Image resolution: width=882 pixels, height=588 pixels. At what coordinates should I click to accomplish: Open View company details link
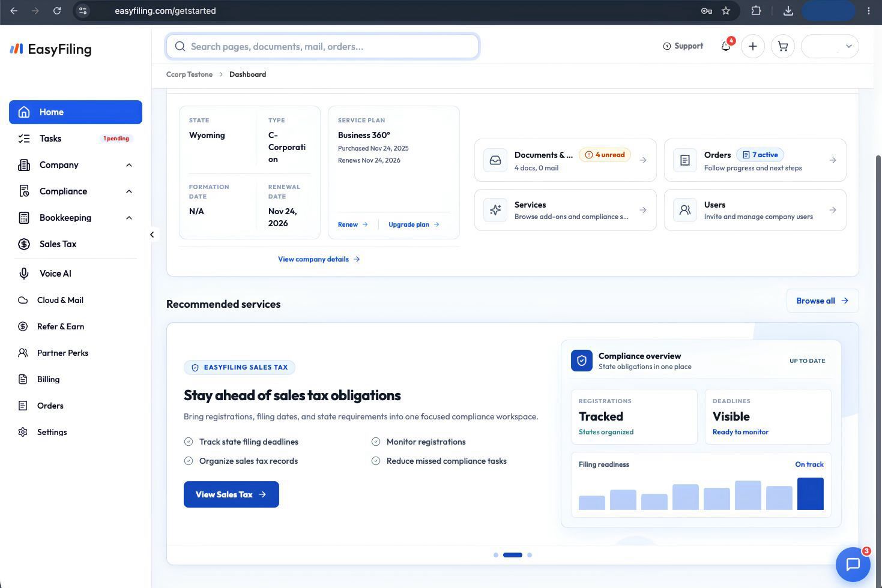319,259
